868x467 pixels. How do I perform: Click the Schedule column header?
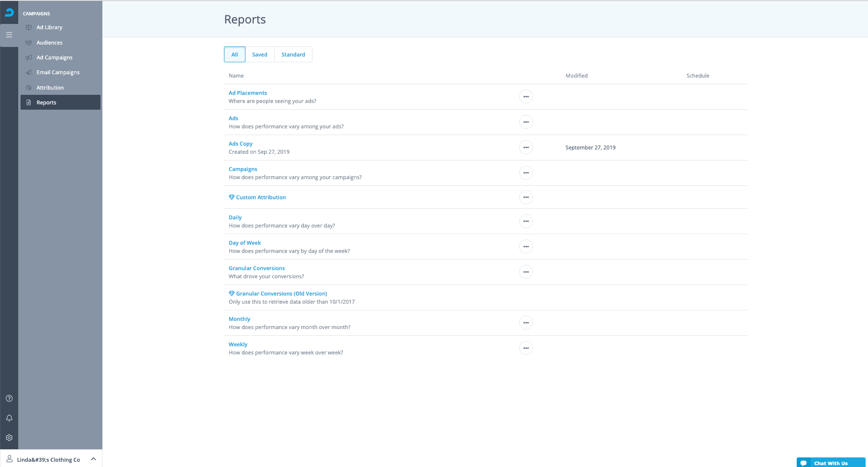point(698,76)
